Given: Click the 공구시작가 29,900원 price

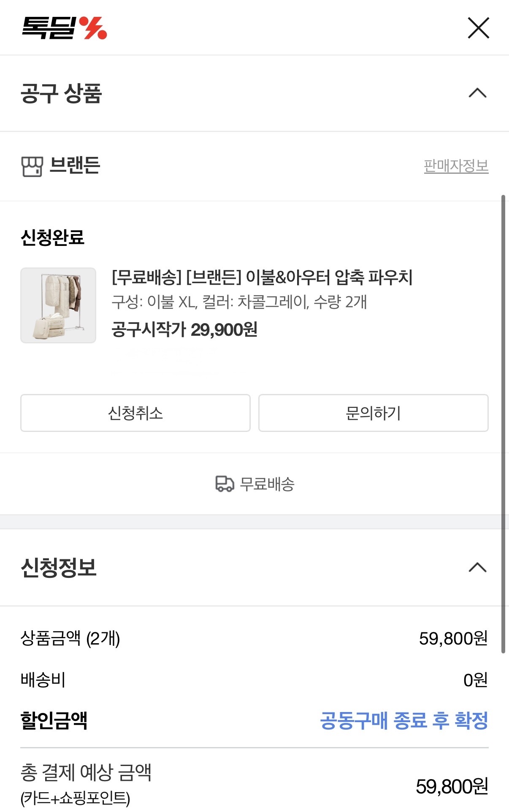Looking at the screenshot, I should (x=184, y=329).
